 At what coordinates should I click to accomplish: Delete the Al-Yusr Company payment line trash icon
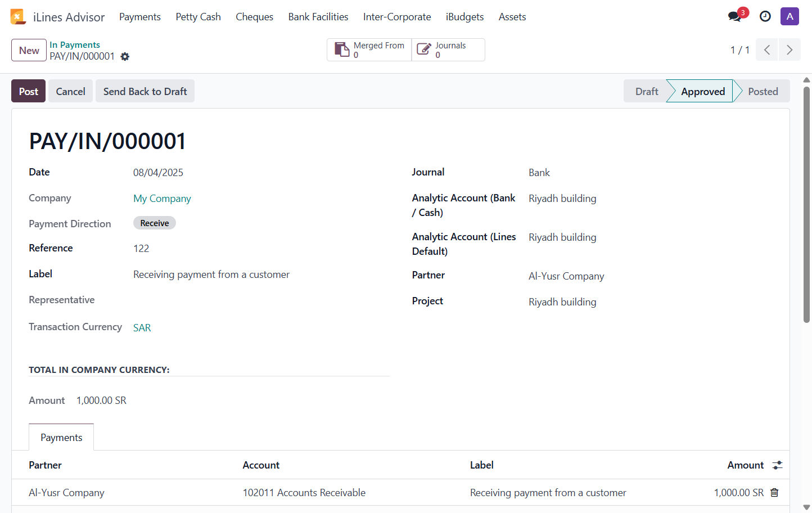(x=774, y=492)
